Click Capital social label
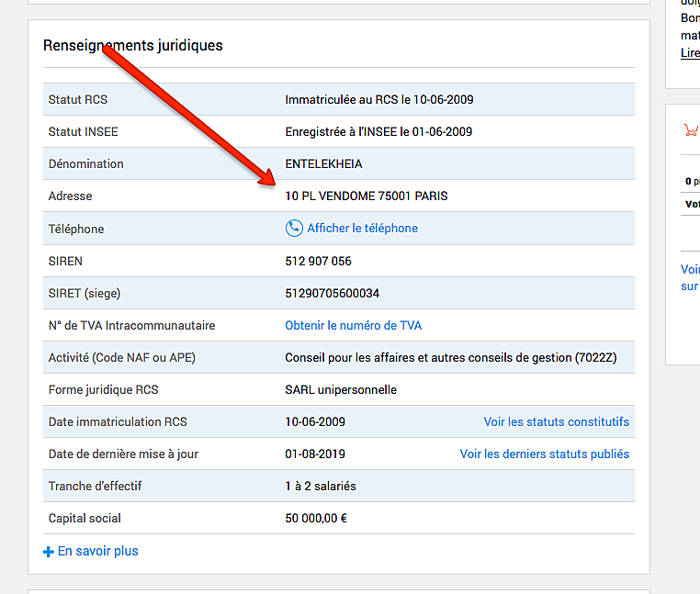700x594 pixels. tap(85, 518)
